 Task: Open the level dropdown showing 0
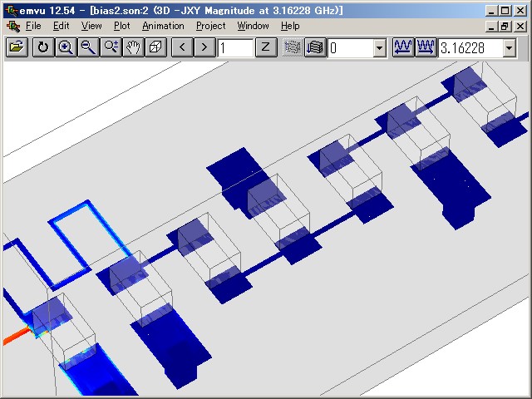(380, 48)
